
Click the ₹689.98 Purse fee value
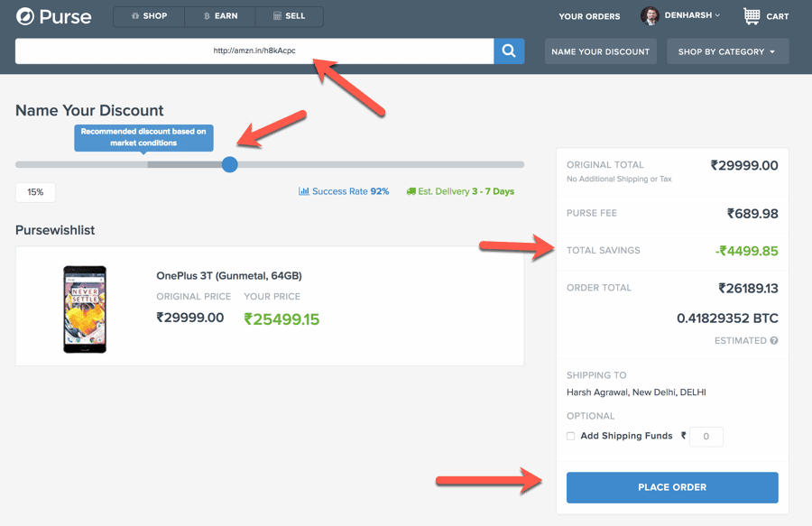pyautogui.click(x=752, y=213)
